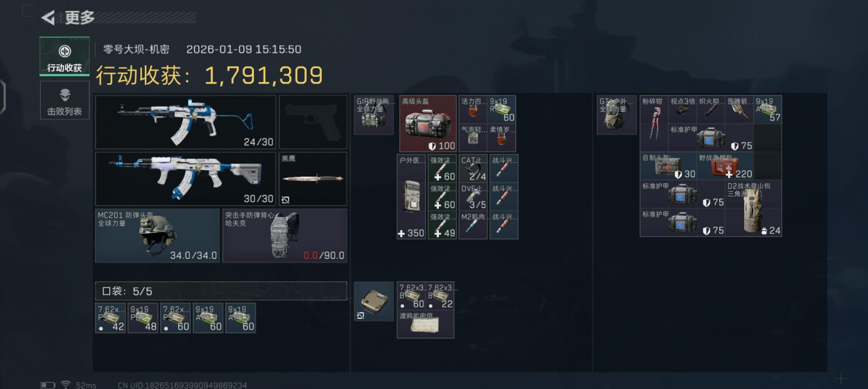The width and height of the screenshot is (868, 389).
Task: Select the 渡鸦的密信 letter item
Action: point(425,324)
